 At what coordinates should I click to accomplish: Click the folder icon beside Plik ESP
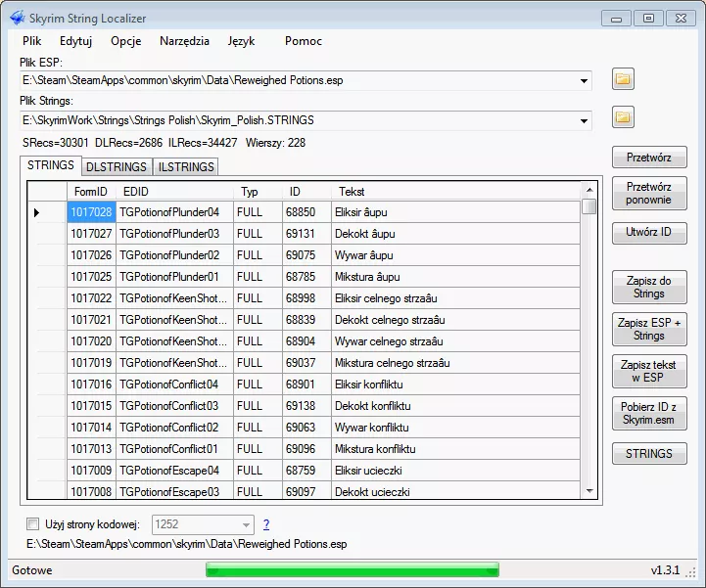[x=624, y=79]
